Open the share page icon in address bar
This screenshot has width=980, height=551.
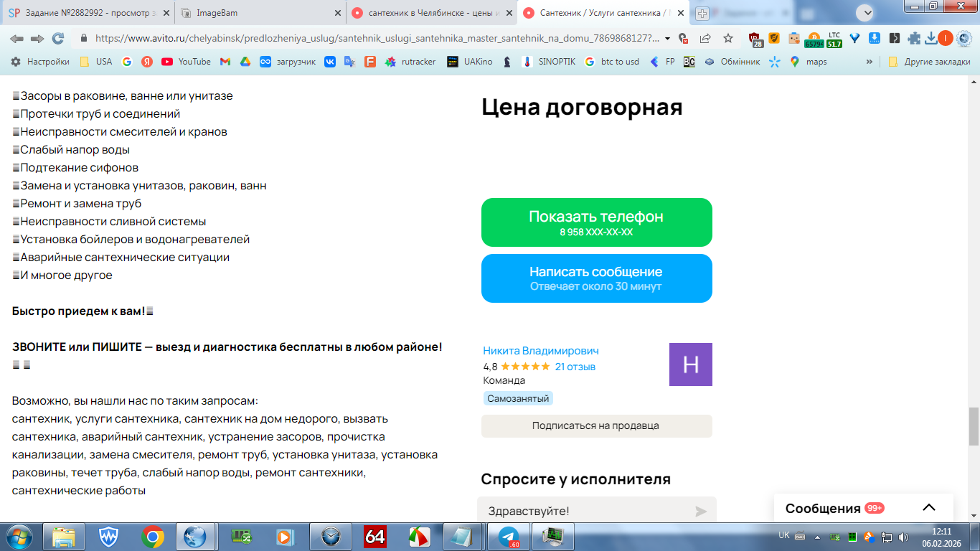pyautogui.click(x=705, y=39)
